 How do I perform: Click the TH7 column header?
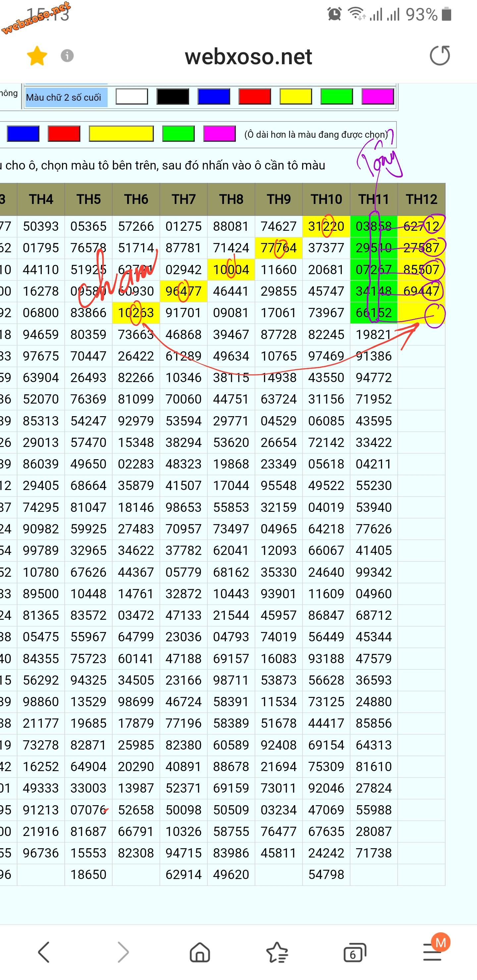pyautogui.click(x=184, y=199)
